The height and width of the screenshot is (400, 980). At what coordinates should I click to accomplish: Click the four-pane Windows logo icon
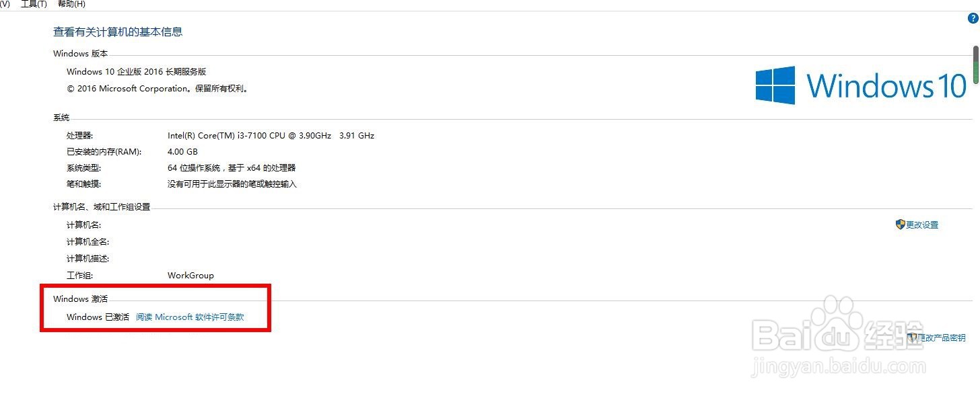(x=775, y=85)
